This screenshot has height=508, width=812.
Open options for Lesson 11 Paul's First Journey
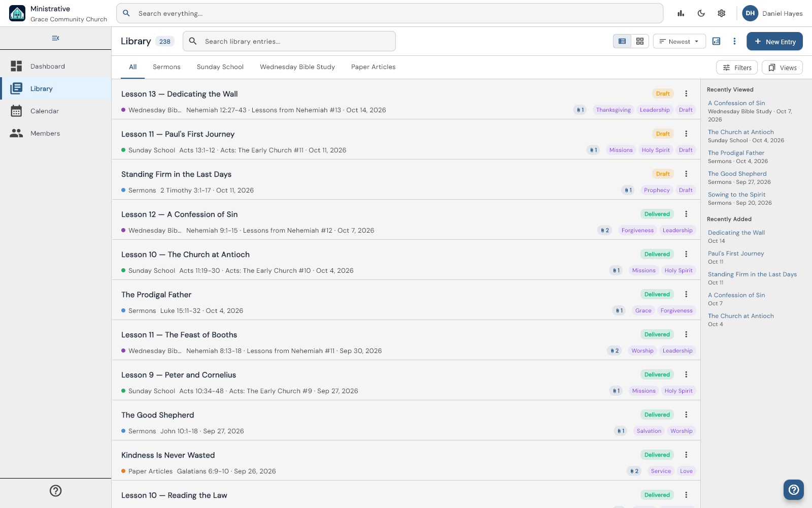point(686,134)
